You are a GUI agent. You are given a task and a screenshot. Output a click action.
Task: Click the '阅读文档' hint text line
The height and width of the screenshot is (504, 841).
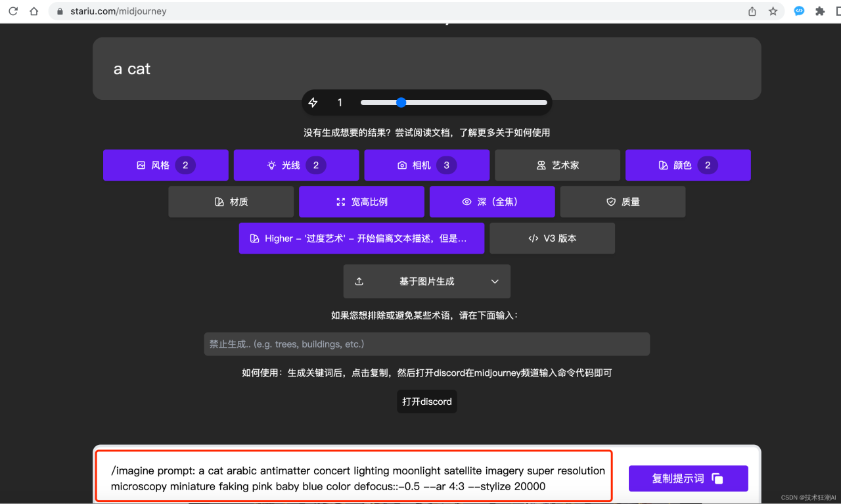(427, 132)
